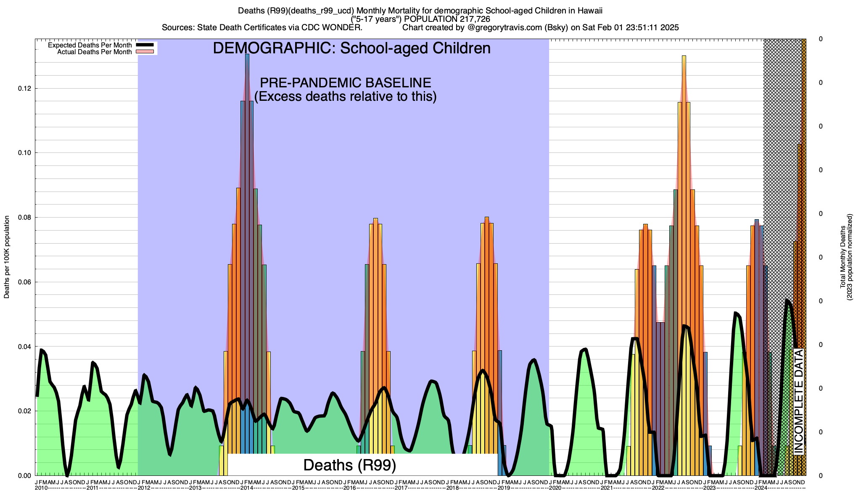
Task: Click the 'PRE-PANDEMIC BASELINE' annotation text
Action: point(345,82)
